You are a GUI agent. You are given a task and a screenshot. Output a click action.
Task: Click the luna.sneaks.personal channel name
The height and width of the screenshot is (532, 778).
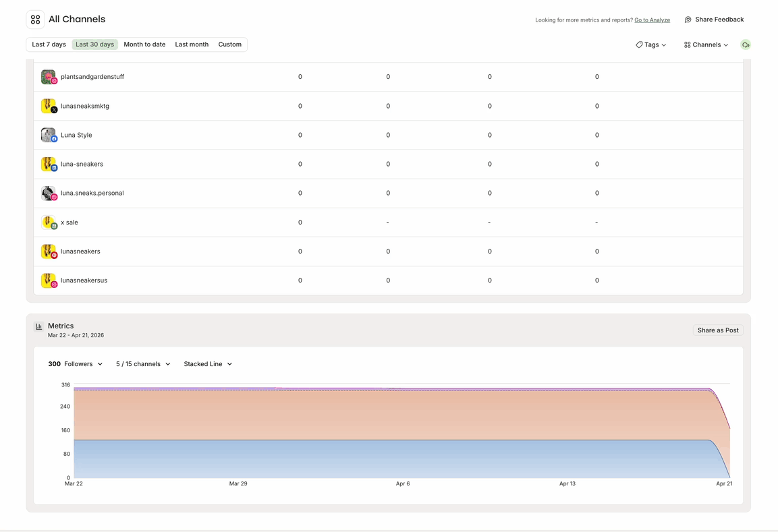[92, 194]
